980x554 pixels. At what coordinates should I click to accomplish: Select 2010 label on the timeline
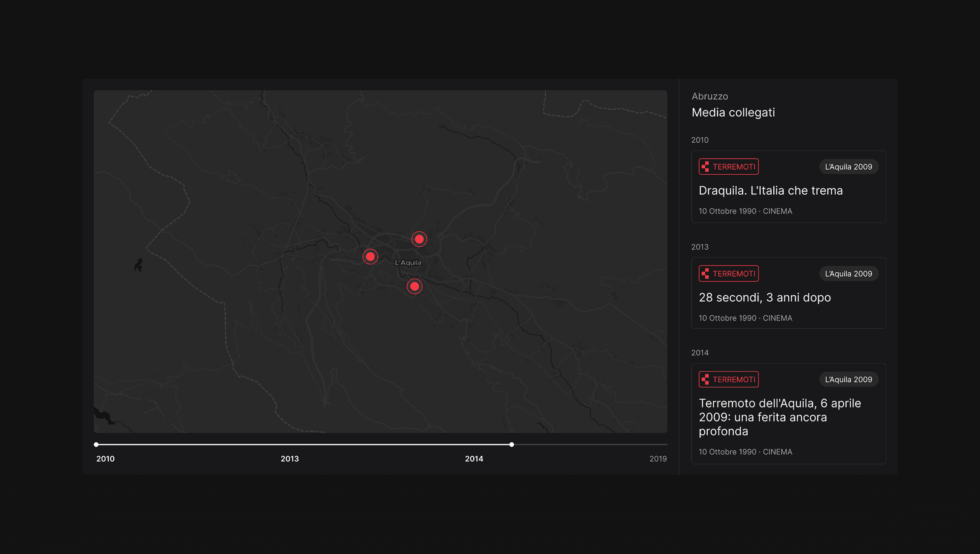point(105,459)
